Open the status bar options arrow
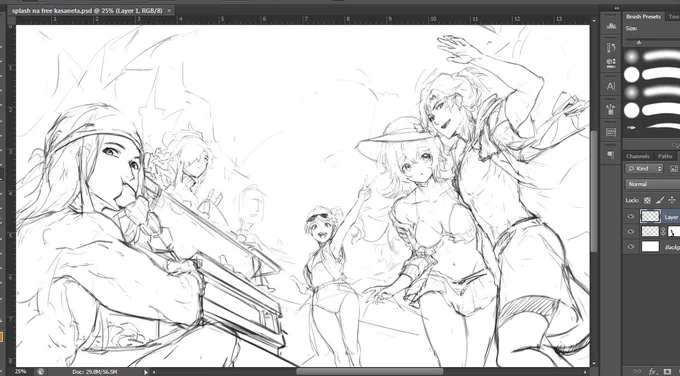Viewport: 680px width, 376px height. point(146,372)
